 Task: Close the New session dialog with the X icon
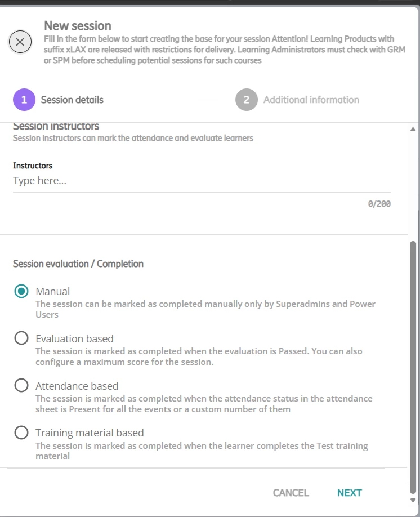(x=20, y=42)
